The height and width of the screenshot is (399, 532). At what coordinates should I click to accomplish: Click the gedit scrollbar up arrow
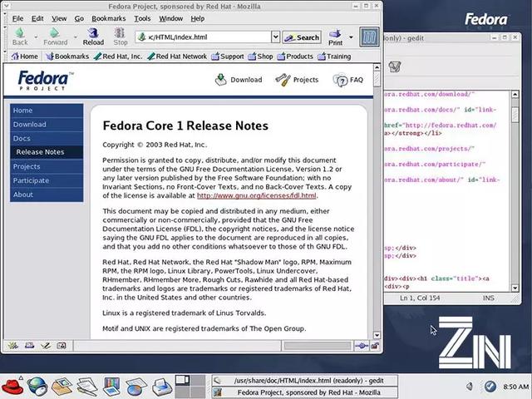(515, 94)
